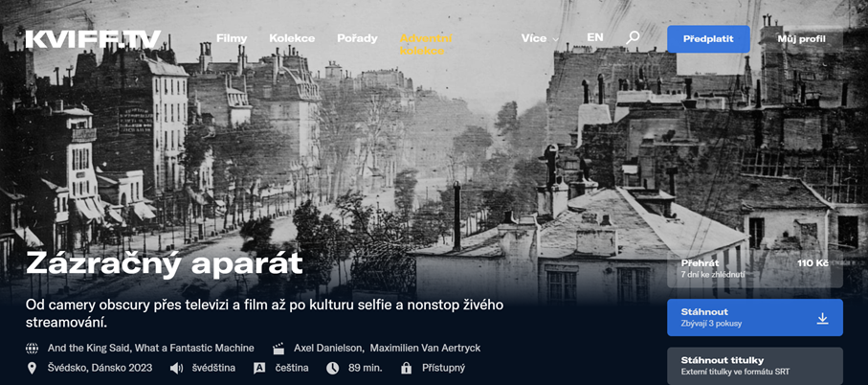Switch language to EN
This screenshot has height=385, width=868.
(x=595, y=38)
